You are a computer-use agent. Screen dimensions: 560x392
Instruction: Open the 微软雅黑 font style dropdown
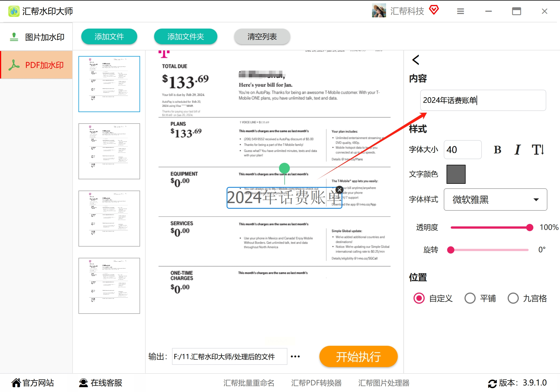click(495, 200)
